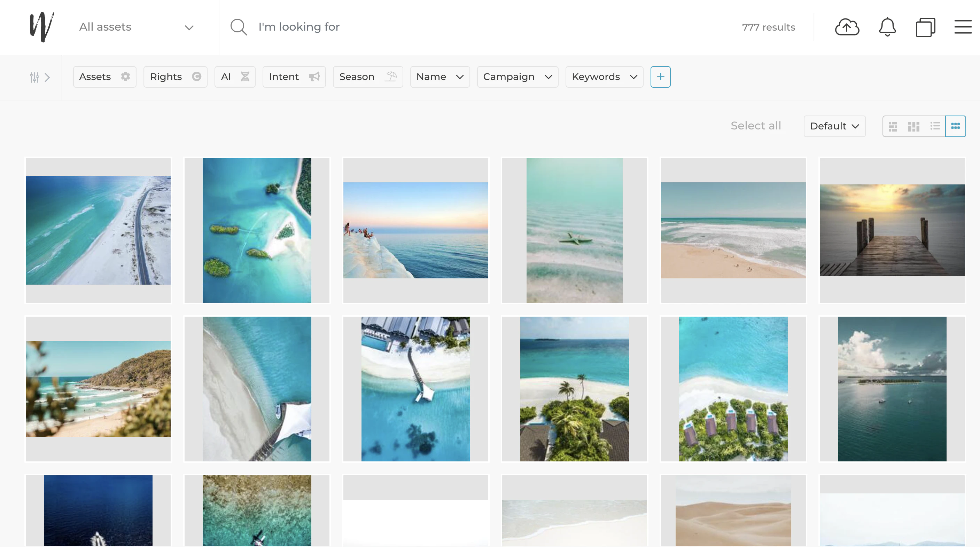Image resolution: width=980 pixels, height=547 pixels.
Task: Select the wooden pier sunset thumbnail
Action: (x=892, y=230)
